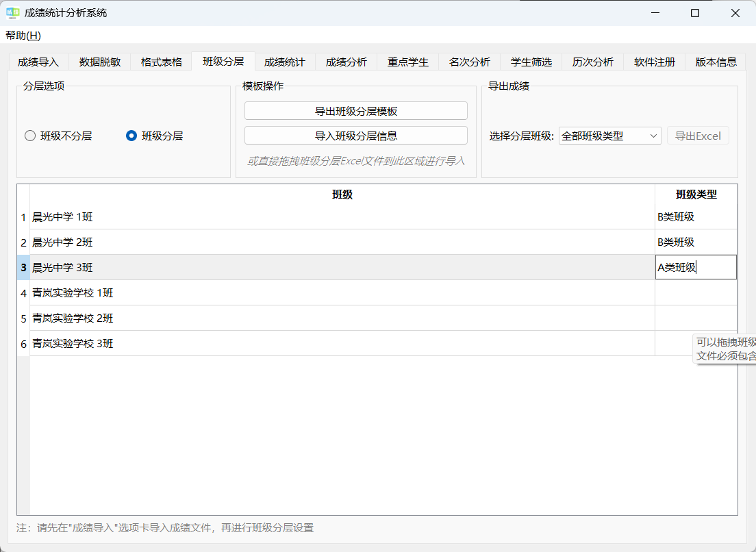Click the 班级 column header
This screenshot has height=552, width=756.
click(x=342, y=195)
